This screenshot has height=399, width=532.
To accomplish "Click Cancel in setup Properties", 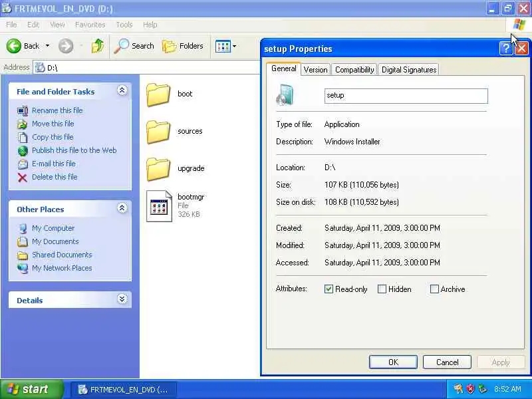I will tap(447, 362).
